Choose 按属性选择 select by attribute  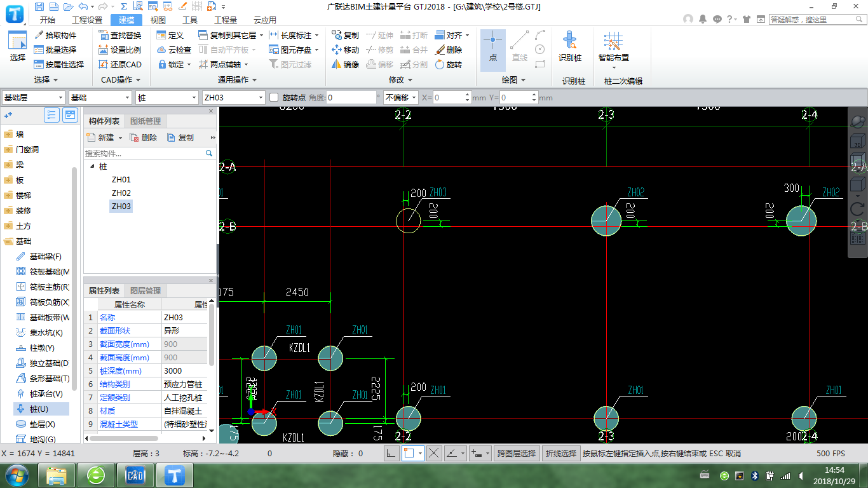point(59,64)
